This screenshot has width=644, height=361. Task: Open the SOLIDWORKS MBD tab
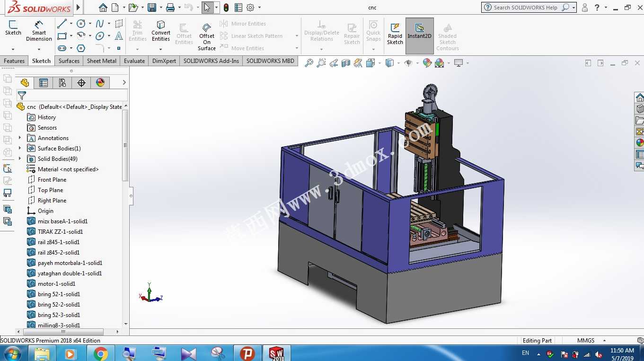(270, 61)
